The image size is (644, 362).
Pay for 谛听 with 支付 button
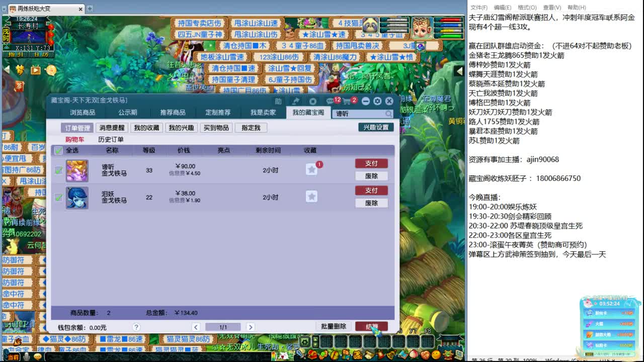[x=371, y=163]
